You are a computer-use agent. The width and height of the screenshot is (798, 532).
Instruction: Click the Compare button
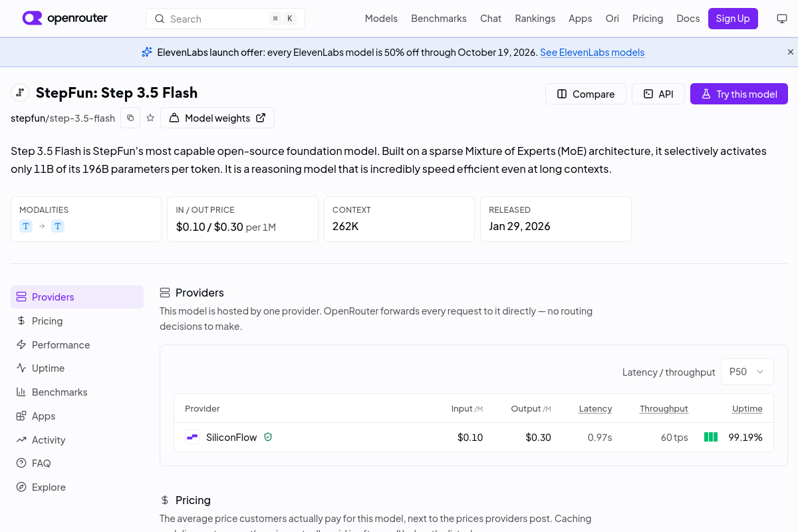586,94
